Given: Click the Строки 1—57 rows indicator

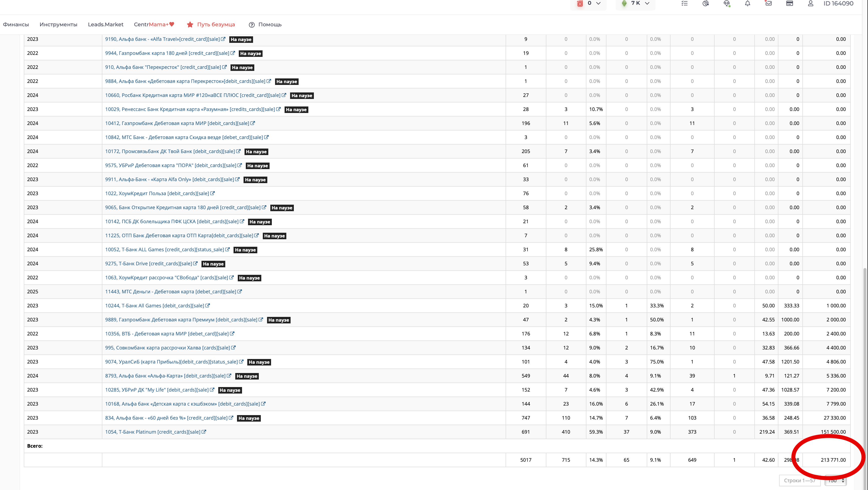Looking at the screenshot, I should pyautogui.click(x=800, y=480).
